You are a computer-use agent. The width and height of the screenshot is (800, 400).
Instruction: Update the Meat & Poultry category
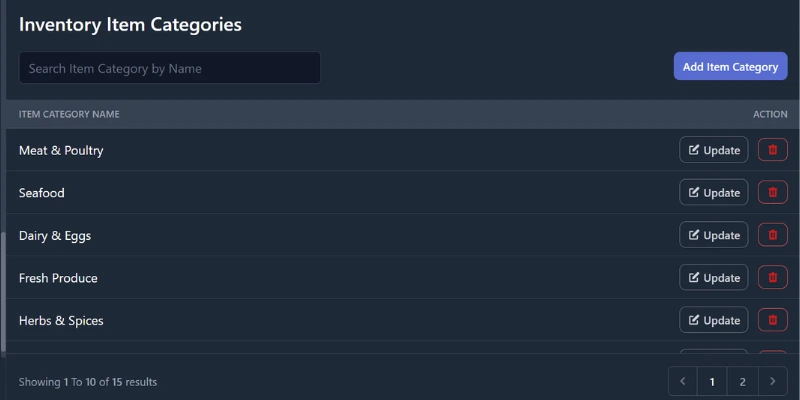713,150
